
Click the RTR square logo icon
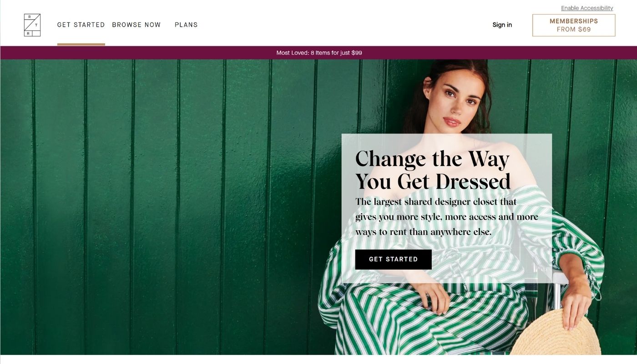(x=32, y=25)
